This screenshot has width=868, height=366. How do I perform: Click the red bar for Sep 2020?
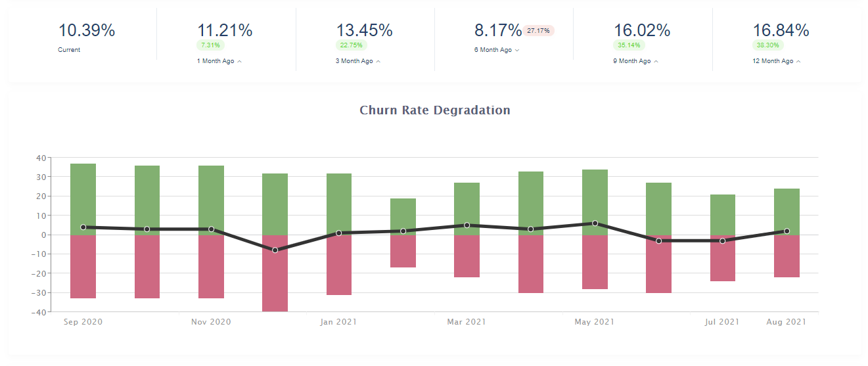(x=83, y=266)
